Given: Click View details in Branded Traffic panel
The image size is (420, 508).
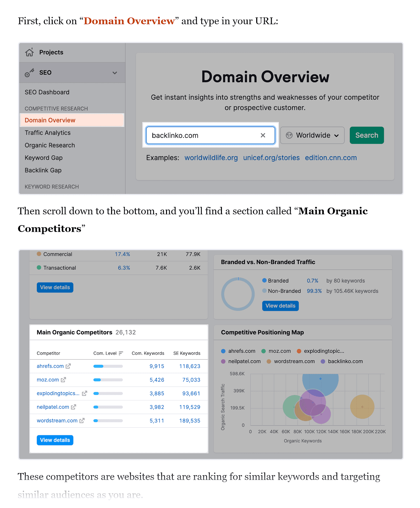Looking at the screenshot, I should click(280, 306).
